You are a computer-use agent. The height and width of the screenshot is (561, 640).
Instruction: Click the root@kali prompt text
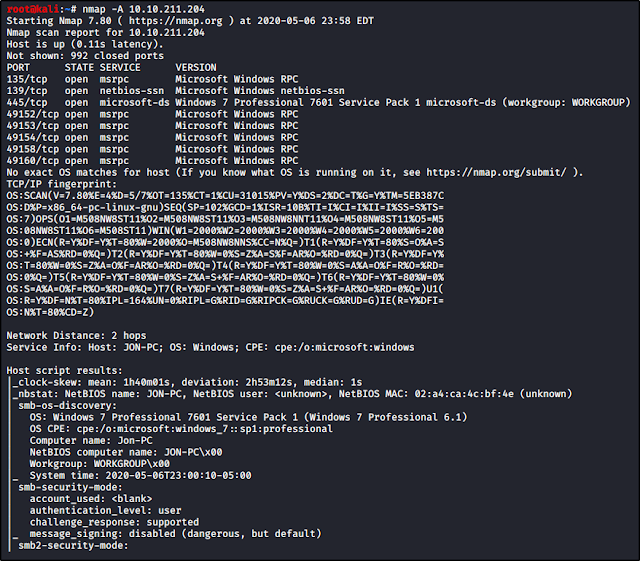pos(33,9)
